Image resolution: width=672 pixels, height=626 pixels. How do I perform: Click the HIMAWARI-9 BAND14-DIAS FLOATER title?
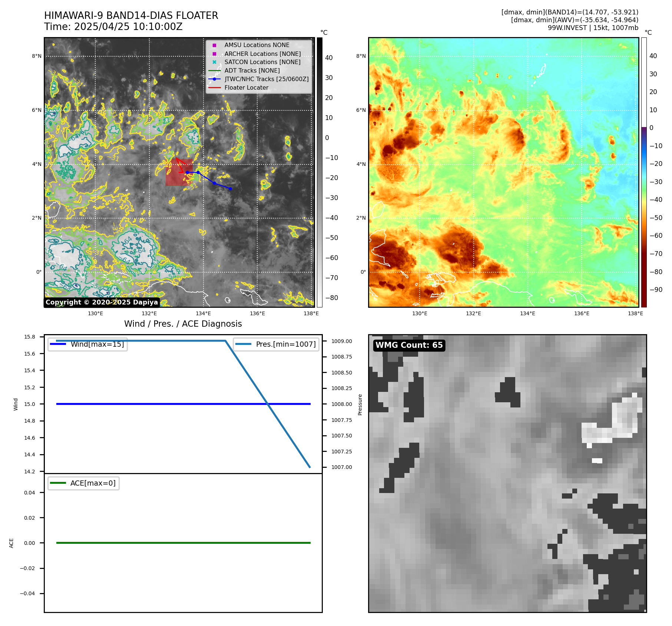(131, 16)
